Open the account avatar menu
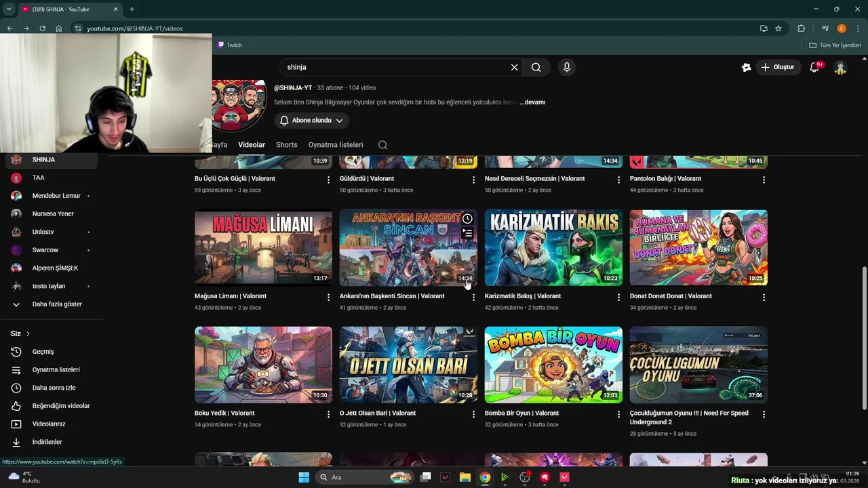The height and width of the screenshot is (488, 868). [840, 67]
